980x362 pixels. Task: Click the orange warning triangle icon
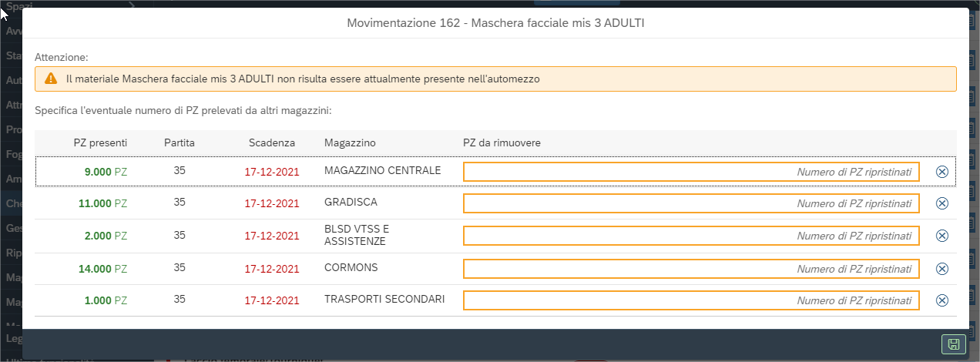[51, 79]
